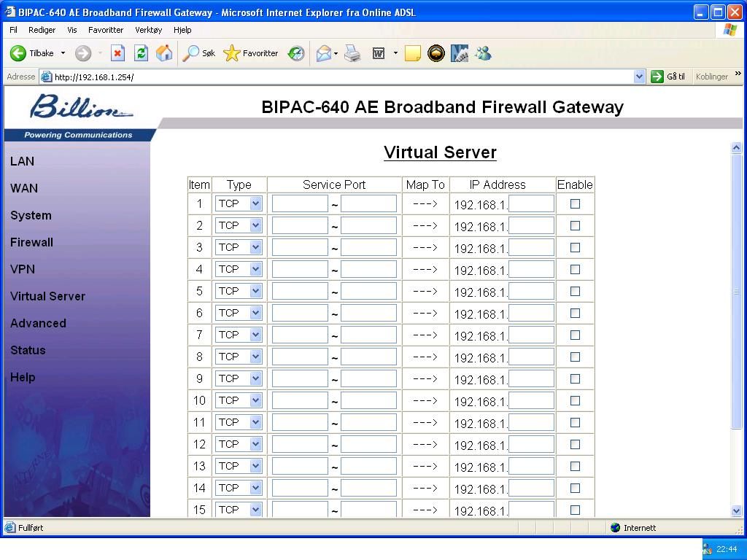Screen dimensions: 747x560
Task: Open Type combo box in row 13
Action: pos(239,467)
